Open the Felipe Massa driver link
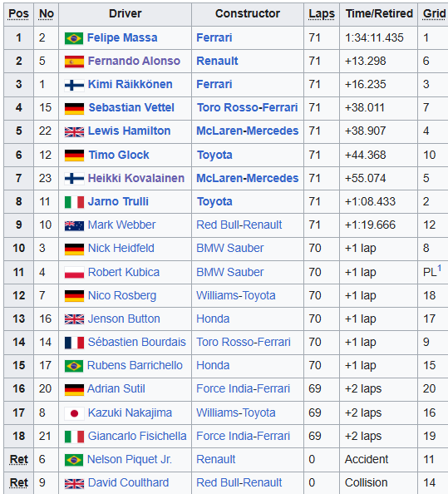 point(122,37)
